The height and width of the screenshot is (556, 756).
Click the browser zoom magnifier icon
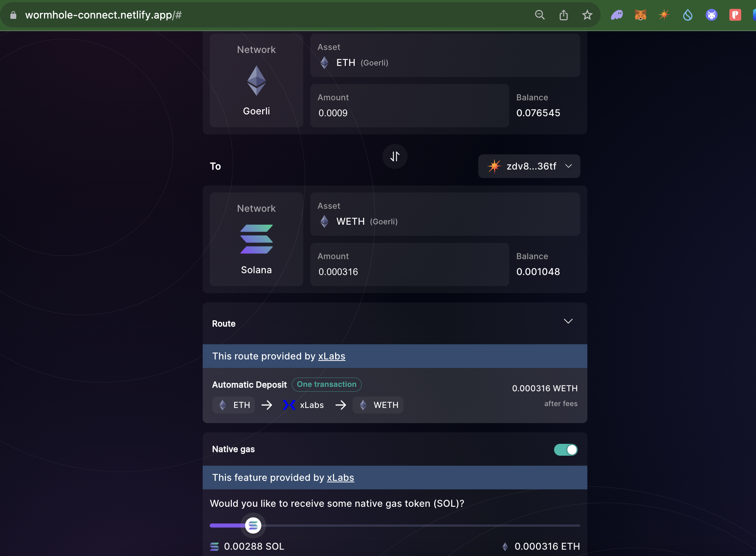pyautogui.click(x=540, y=15)
